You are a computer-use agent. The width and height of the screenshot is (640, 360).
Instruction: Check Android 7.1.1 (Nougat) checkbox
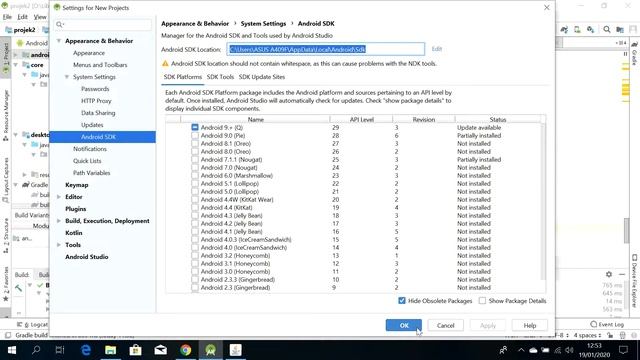click(x=195, y=160)
